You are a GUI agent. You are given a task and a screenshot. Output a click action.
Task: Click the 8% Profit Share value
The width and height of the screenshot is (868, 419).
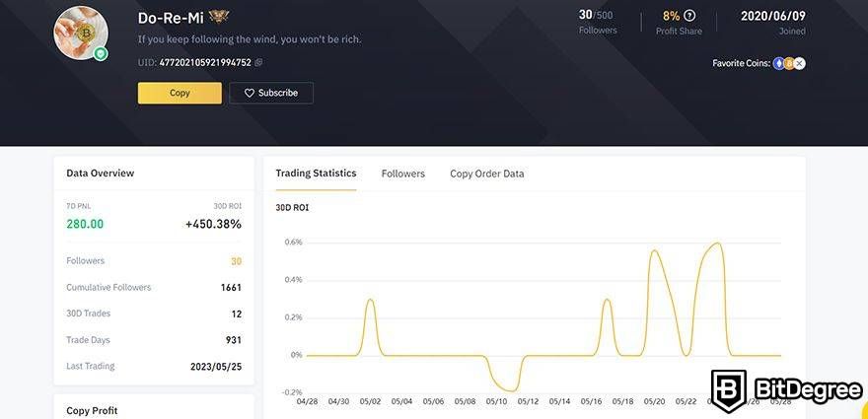pos(671,16)
